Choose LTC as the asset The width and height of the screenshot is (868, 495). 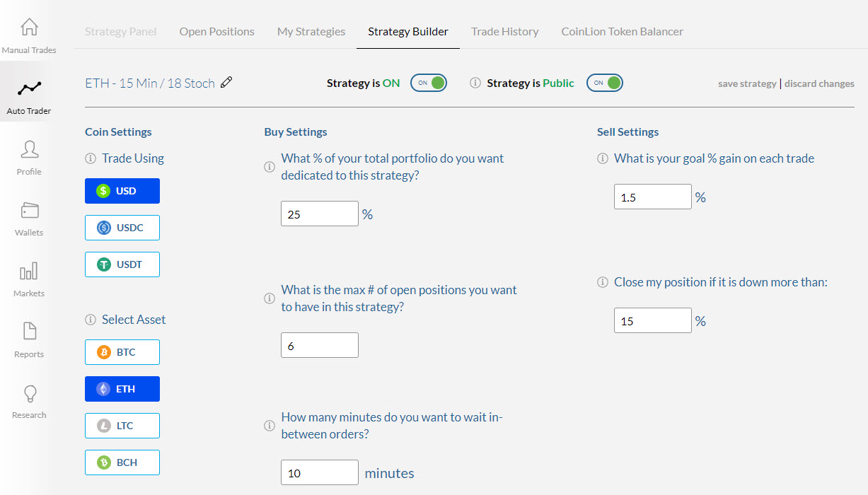point(122,426)
